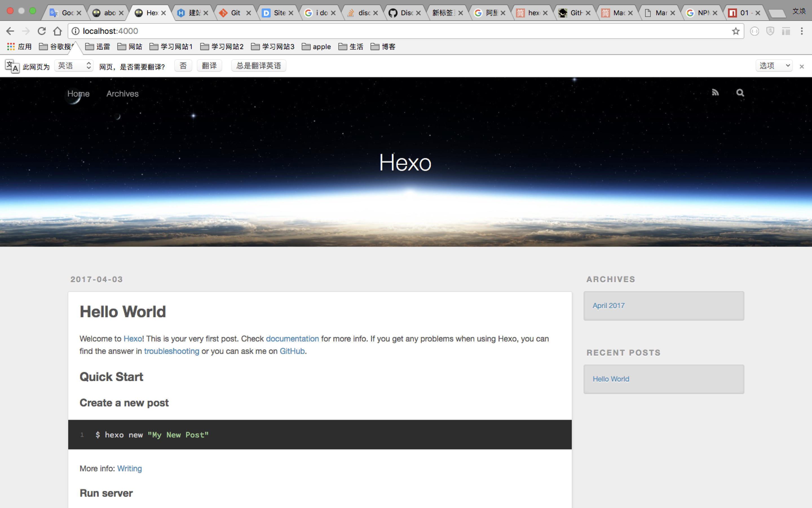812x508 pixels.
Task: Open Hello World under Recent Posts
Action: [611, 379]
